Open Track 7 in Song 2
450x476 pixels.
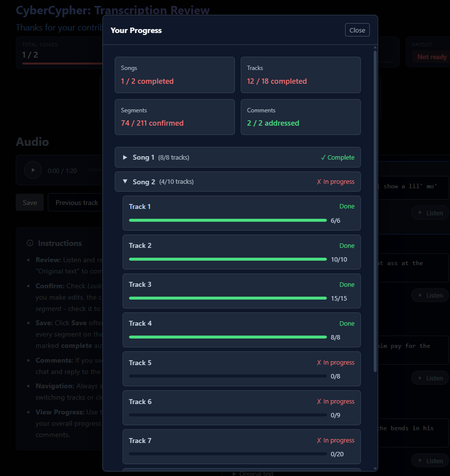[241, 446]
